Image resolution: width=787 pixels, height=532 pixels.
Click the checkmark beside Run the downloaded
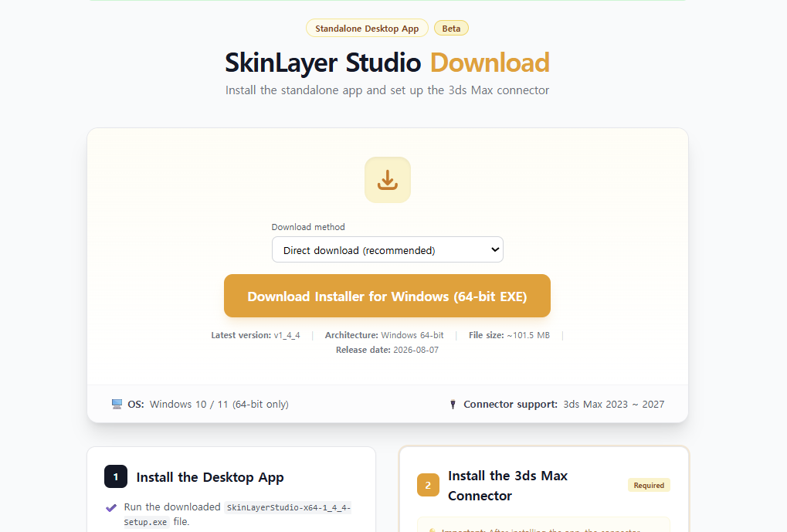(111, 508)
